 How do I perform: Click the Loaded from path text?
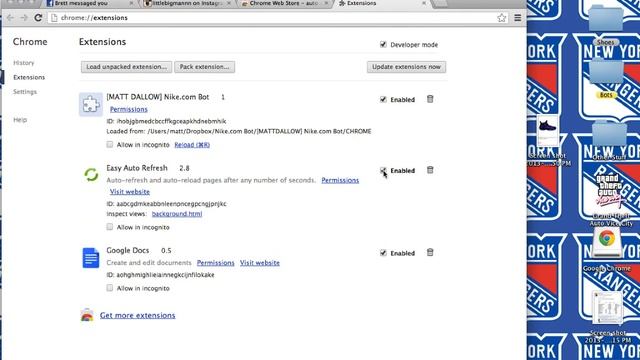tap(239, 131)
